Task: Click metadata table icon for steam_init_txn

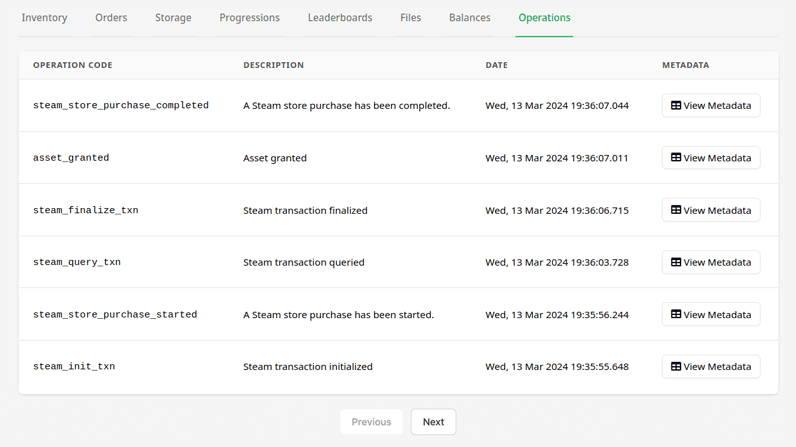Action: click(676, 366)
